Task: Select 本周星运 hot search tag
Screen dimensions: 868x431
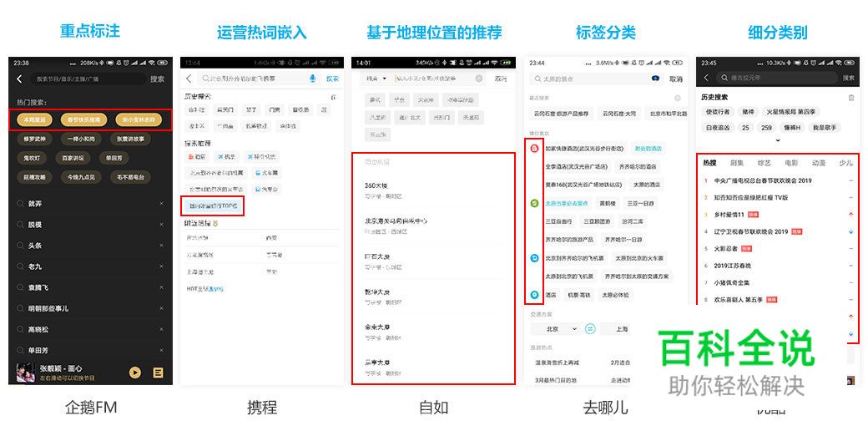Action: click(x=34, y=119)
